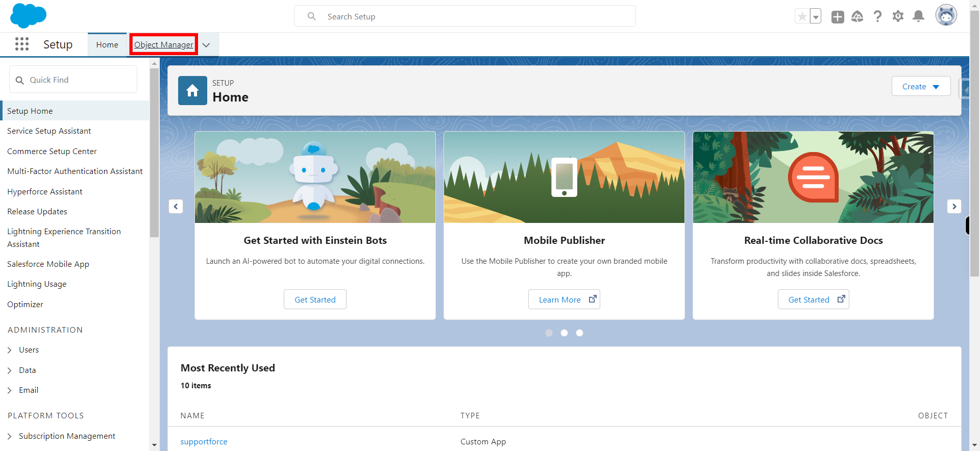Click the Quick Find magnifier icon
The width and height of the screenshot is (980, 451).
[x=20, y=80]
